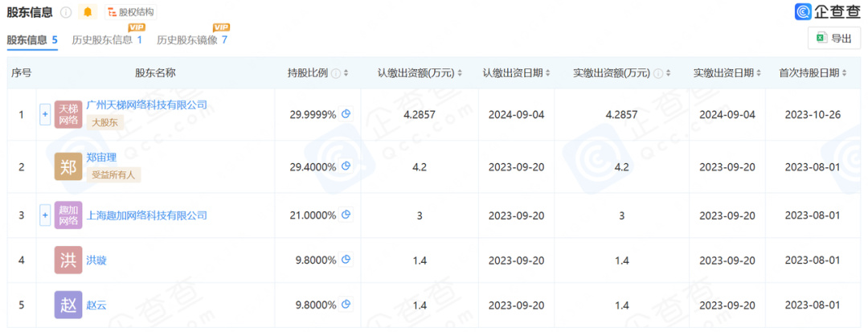Click 天梯网络 company logo thumbnail
The width and height of the screenshot is (868, 332).
pyautogui.click(x=68, y=114)
